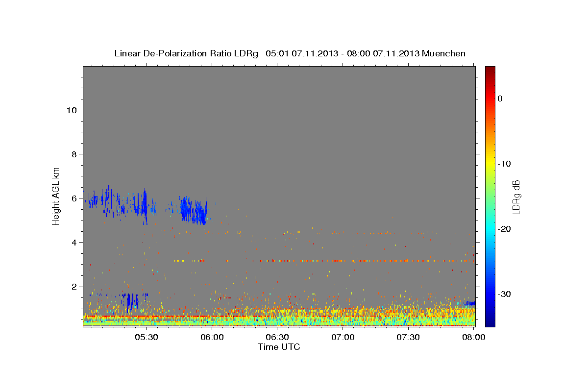The height and width of the screenshot is (392, 588).
Task: Click the colorbar value -20
Action: tap(505, 229)
